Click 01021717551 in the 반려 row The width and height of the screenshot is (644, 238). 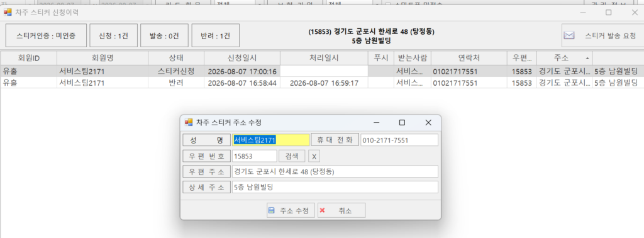469,82
